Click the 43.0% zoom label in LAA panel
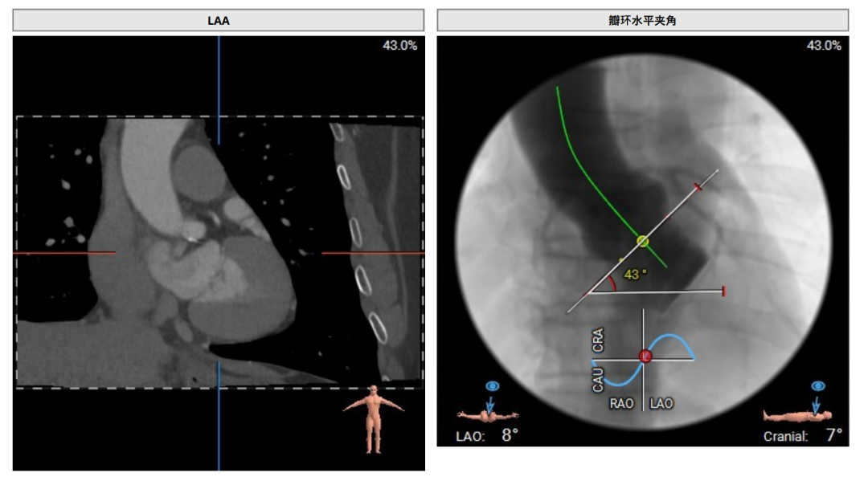Viewport: 868px width, 485px height. 399,45
